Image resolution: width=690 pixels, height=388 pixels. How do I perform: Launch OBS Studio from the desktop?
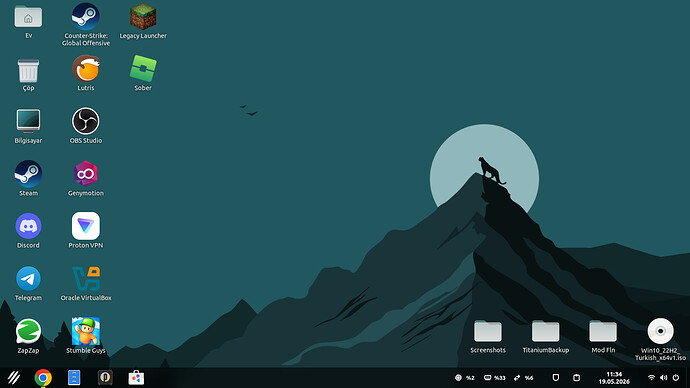click(85, 121)
